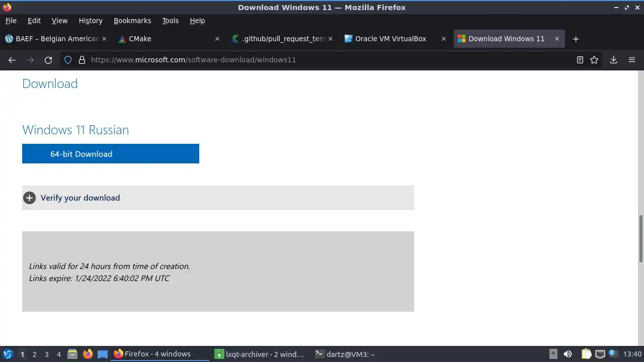Open the Tools menu
The width and height of the screenshot is (644, 362).
[x=171, y=21]
